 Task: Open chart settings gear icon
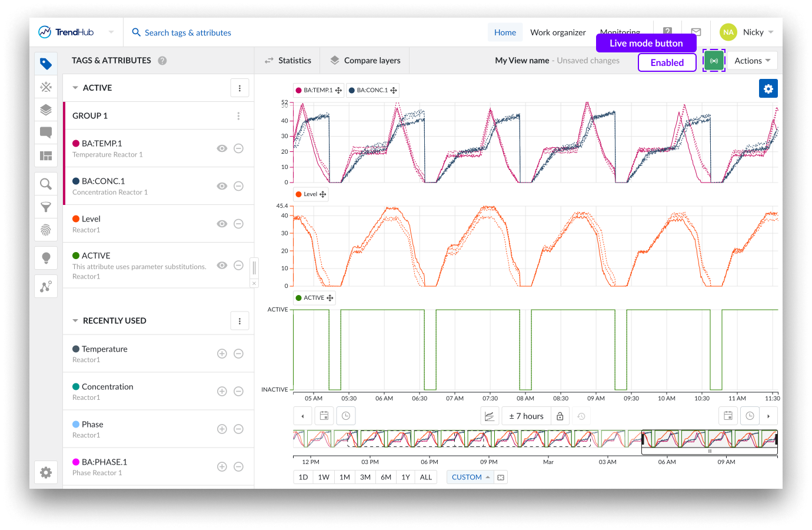(768, 88)
